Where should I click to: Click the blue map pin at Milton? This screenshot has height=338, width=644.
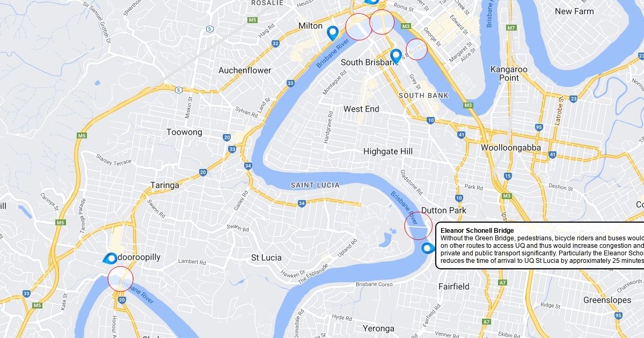click(333, 33)
